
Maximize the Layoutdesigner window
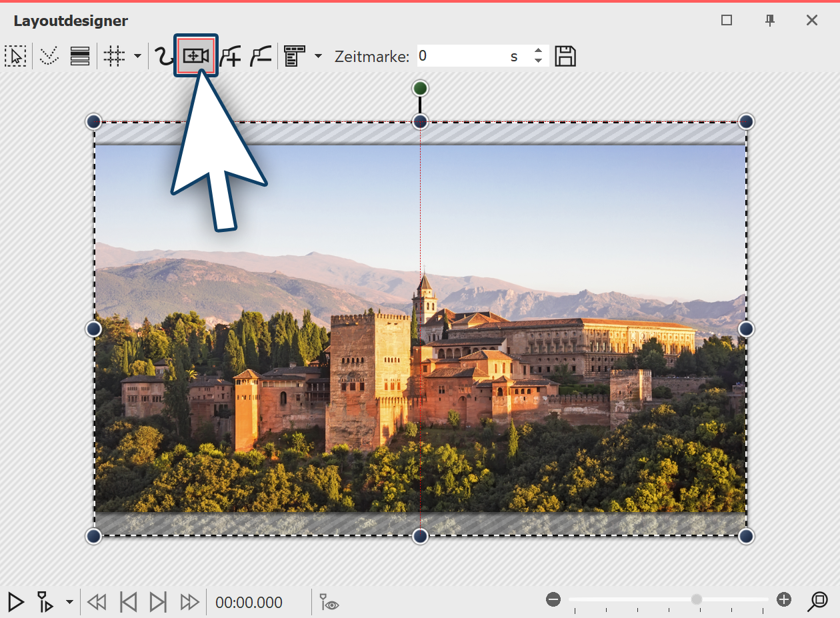pos(725,21)
